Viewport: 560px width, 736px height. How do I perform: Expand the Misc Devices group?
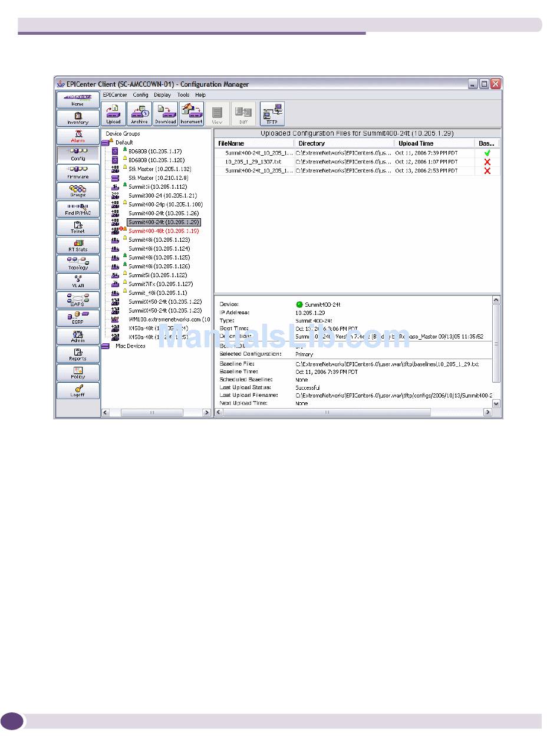click(x=106, y=346)
